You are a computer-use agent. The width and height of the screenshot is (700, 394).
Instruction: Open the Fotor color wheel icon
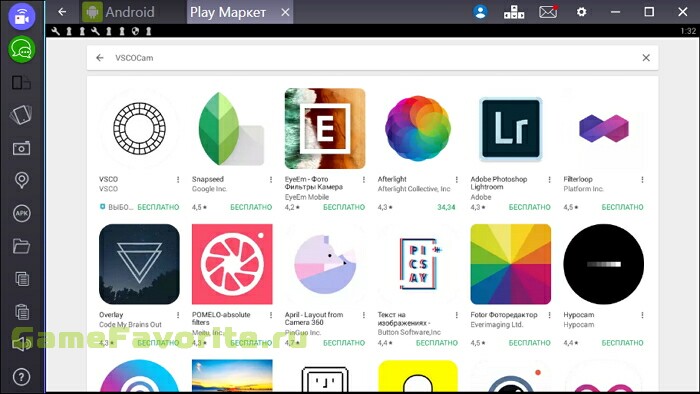[x=511, y=264]
